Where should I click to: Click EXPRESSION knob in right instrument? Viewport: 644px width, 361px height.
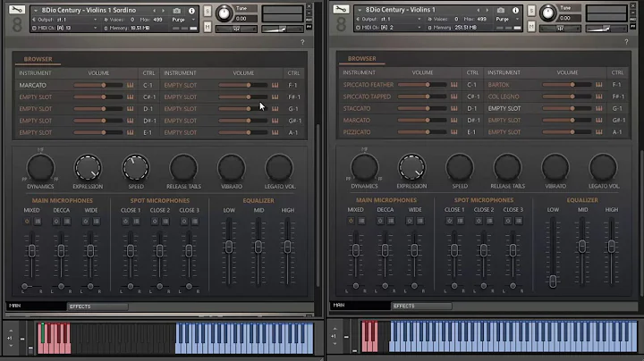(x=411, y=167)
